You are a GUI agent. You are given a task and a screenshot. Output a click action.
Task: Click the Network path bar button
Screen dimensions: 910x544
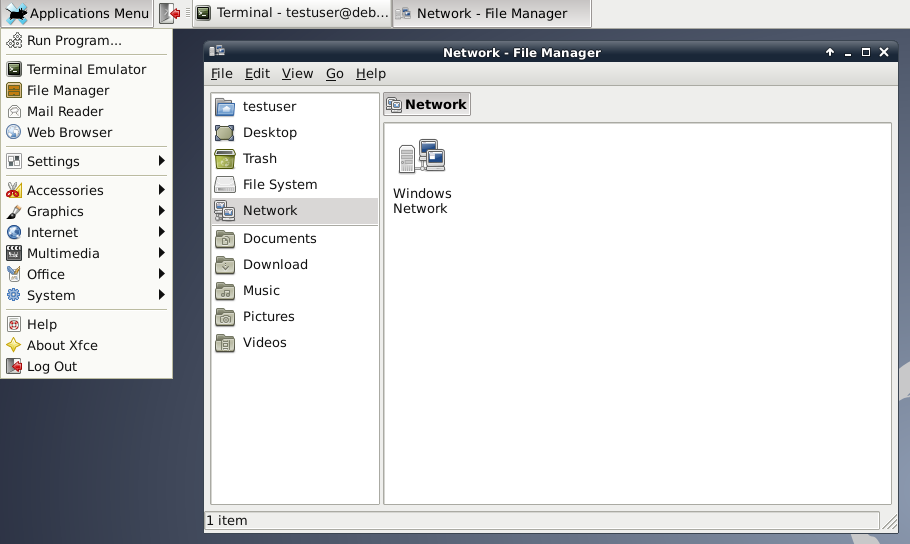(427, 104)
